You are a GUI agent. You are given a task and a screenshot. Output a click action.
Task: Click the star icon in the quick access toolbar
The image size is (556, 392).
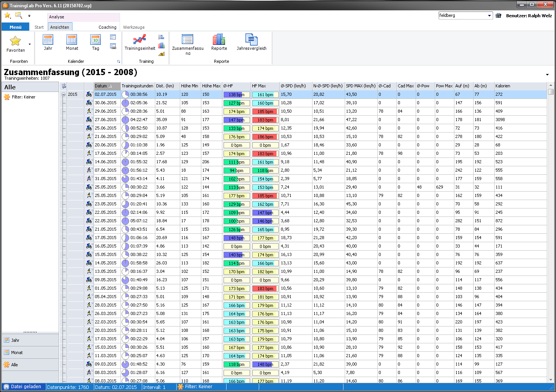[8, 15]
